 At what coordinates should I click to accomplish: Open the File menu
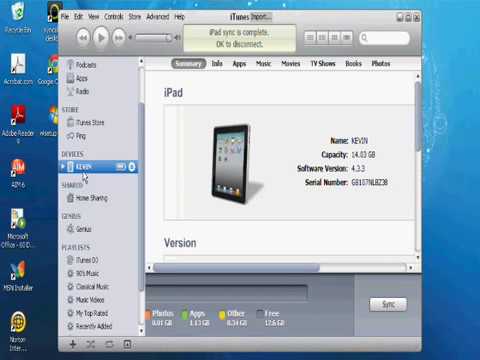(x=65, y=16)
